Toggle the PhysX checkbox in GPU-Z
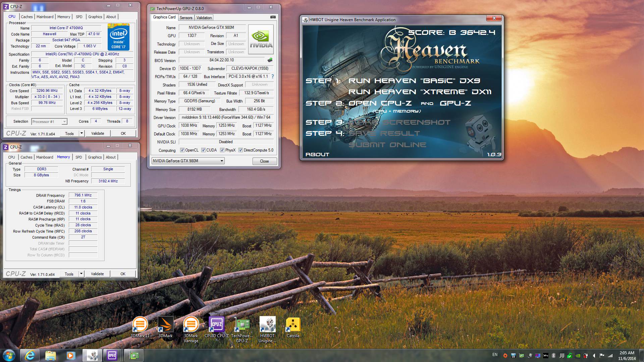The image size is (644, 362). [x=222, y=150]
